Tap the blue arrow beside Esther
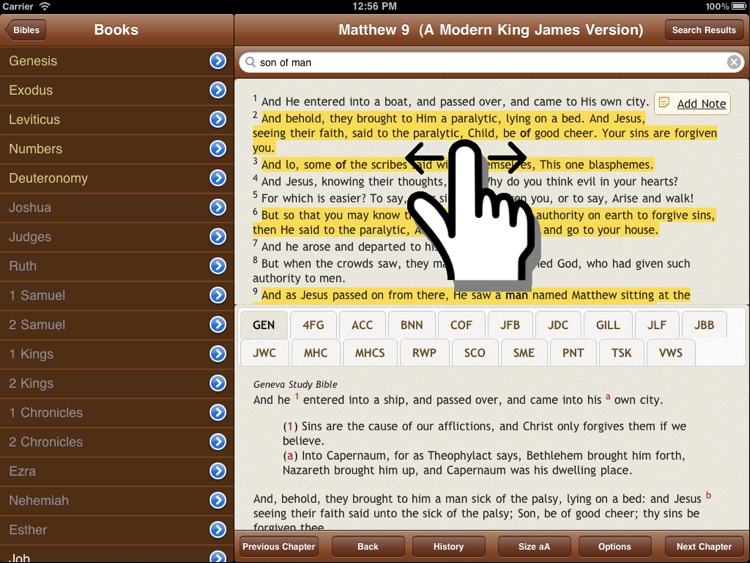750x563 pixels. pos(218,530)
